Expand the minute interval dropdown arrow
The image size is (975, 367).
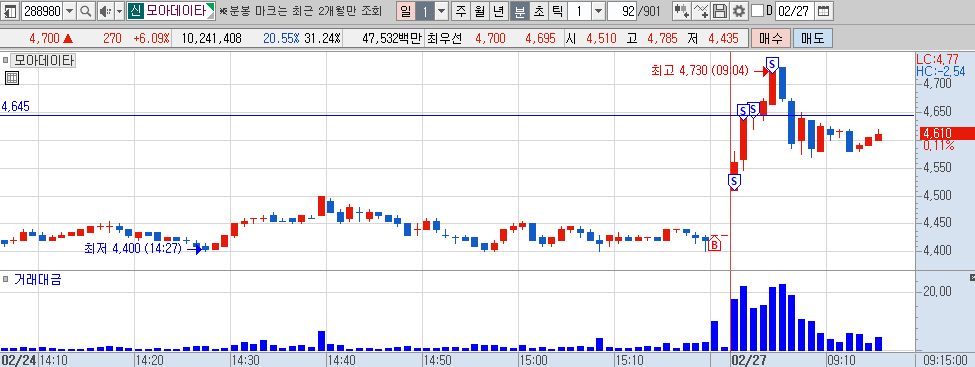click(x=598, y=11)
